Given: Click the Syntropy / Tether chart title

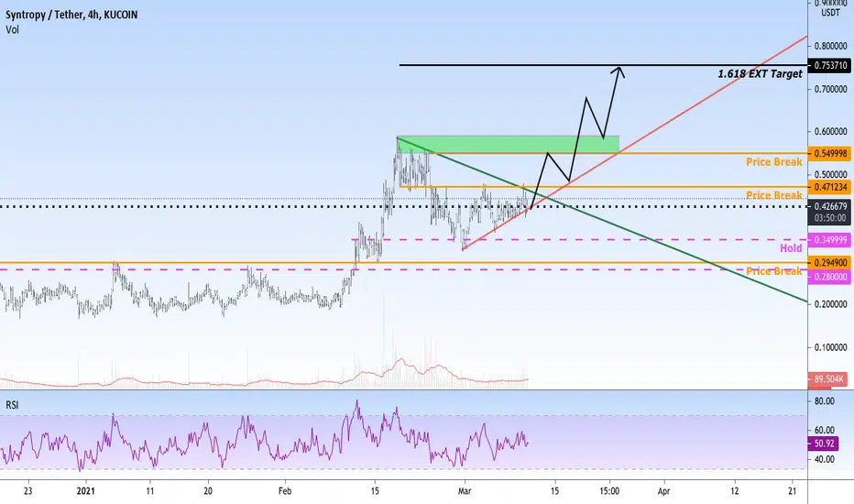Looking at the screenshot, I should point(71,15).
